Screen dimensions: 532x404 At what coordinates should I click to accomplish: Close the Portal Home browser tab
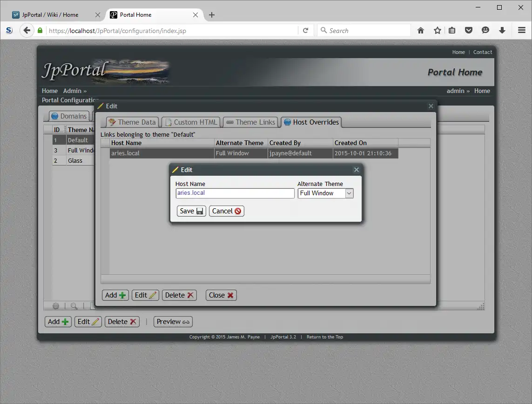(x=195, y=15)
